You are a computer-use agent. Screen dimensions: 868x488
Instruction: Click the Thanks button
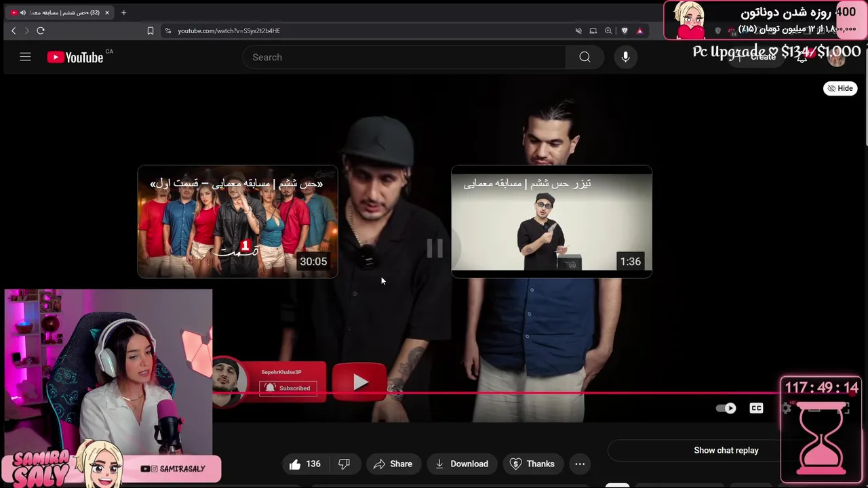pyautogui.click(x=532, y=464)
